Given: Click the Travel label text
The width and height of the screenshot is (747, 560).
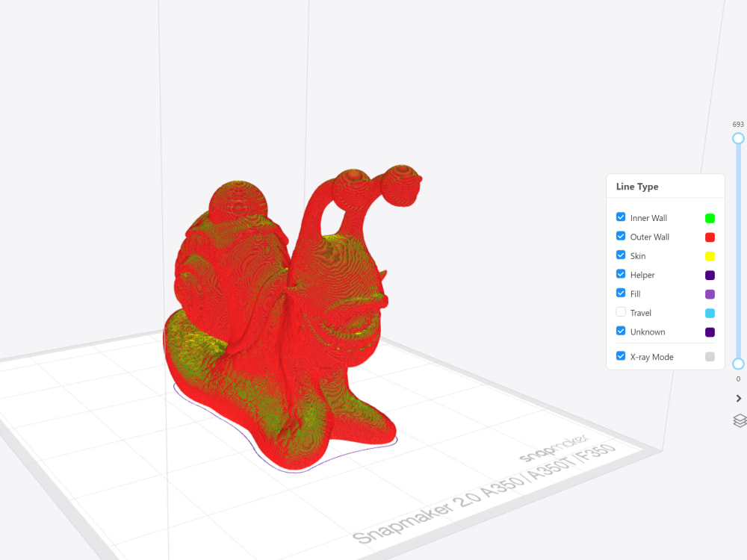Looking at the screenshot, I should (640, 313).
